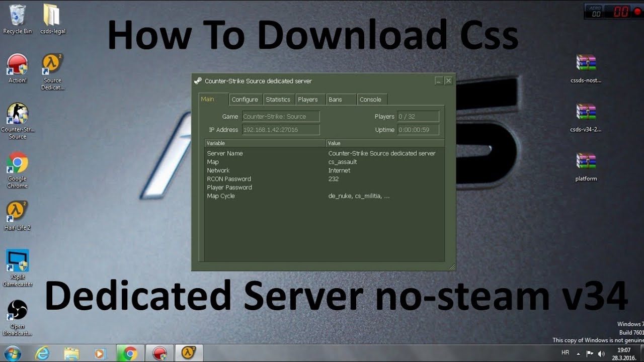Switch to dedicated server taskbar button
The width and height of the screenshot is (644, 362).
click(x=189, y=353)
